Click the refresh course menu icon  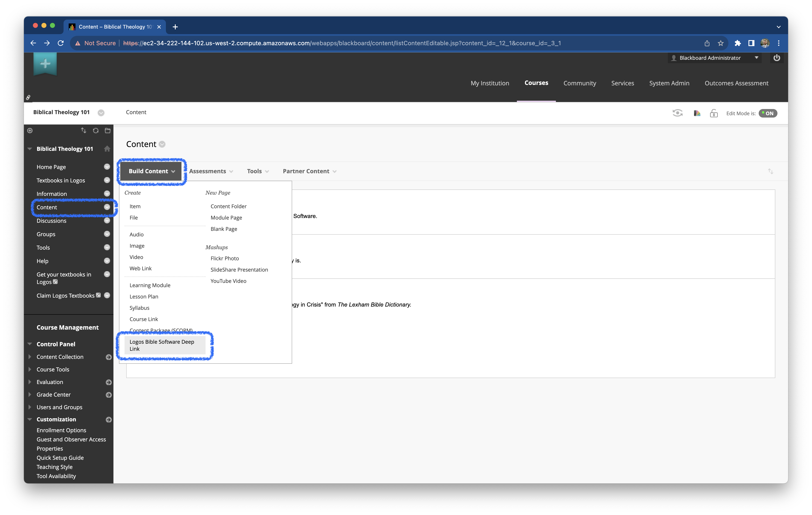[x=96, y=131]
